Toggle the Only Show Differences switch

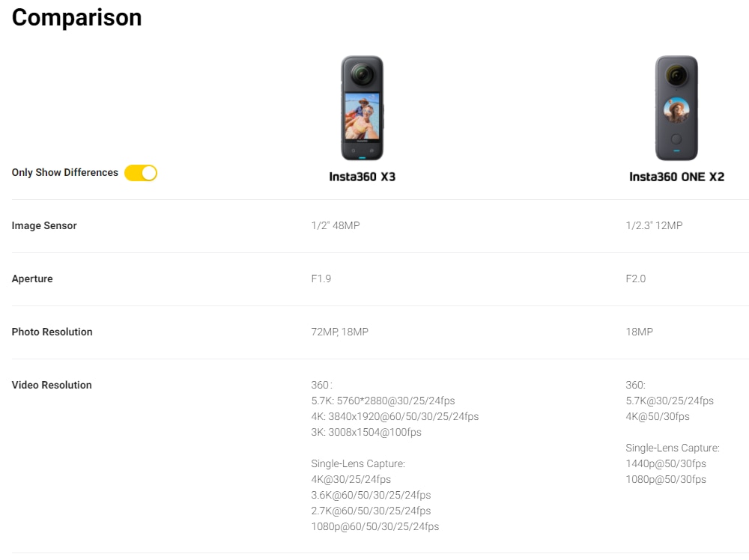pos(141,173)
